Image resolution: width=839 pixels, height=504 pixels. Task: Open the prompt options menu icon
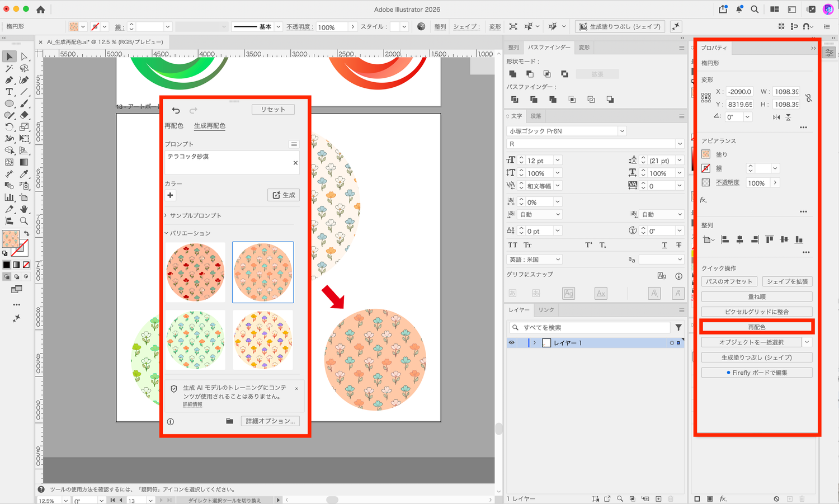pos(294,144)
